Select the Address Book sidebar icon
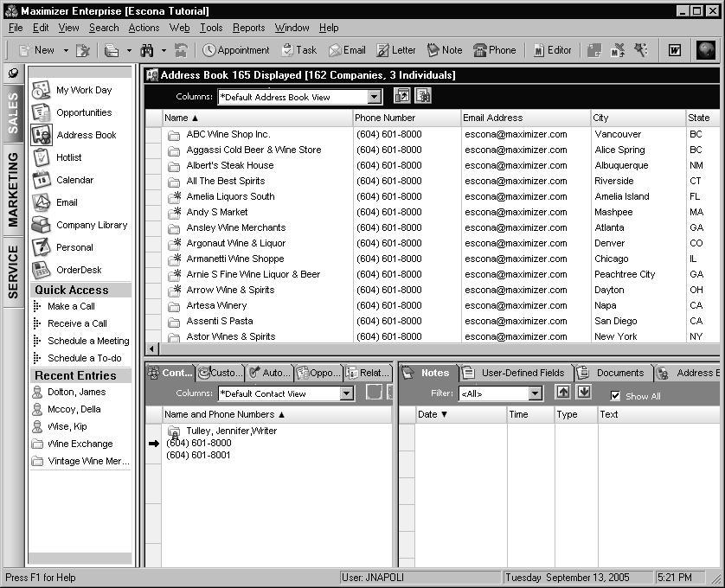This screenshot has width=725, height=588. point(42,135)
